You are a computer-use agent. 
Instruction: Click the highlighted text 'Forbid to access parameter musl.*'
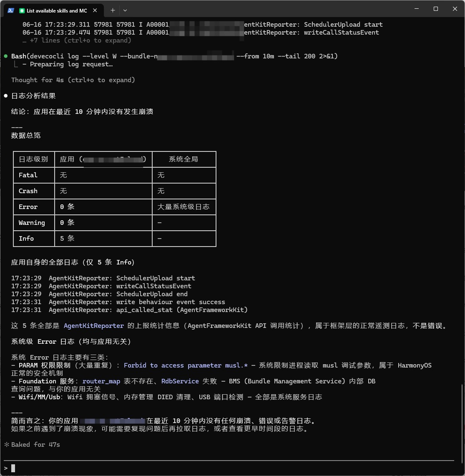pyautogui.click(x=186, y=365)
